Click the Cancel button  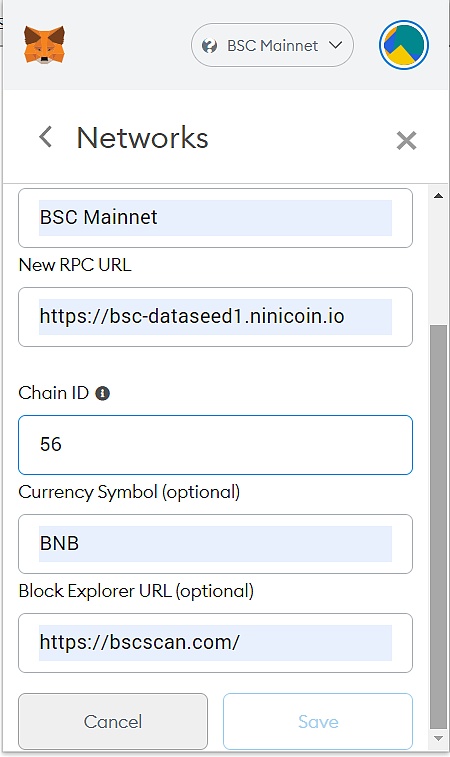pos(113,721)
